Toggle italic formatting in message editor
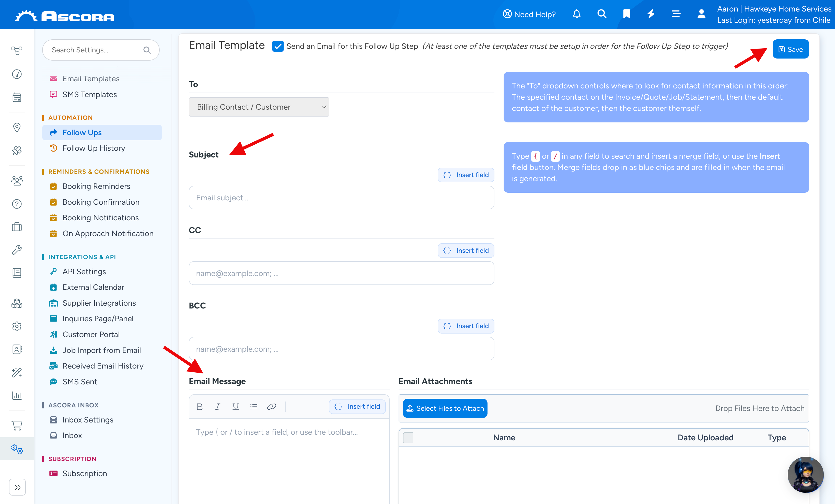Viewport: 835px width, 504px height. [x=217, y=407]
